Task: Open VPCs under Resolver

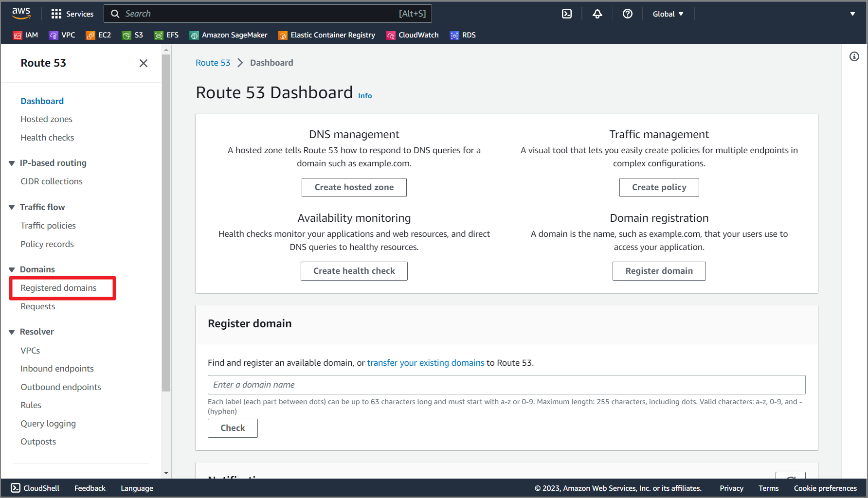Action: pos(30,351)
